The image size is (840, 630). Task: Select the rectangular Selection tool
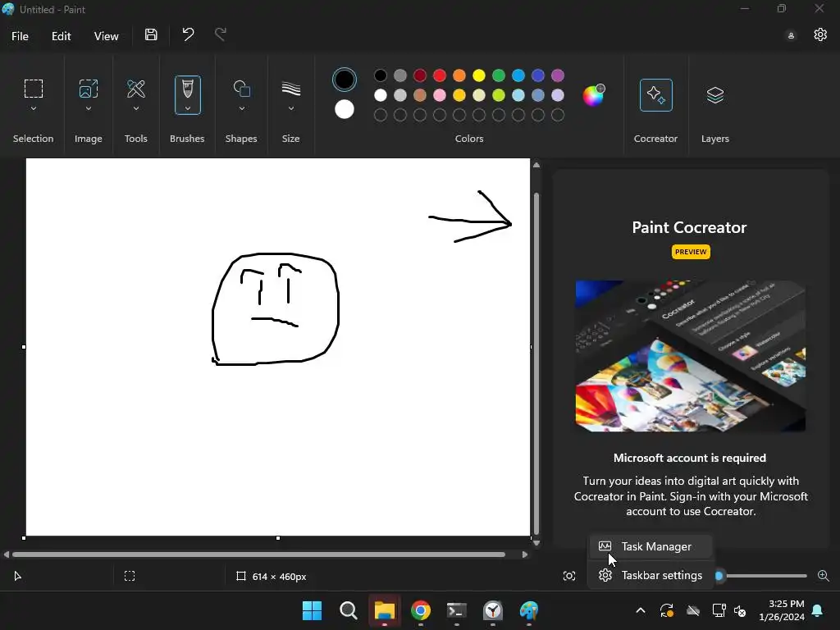pyautogui.click(x=33, y=89)
